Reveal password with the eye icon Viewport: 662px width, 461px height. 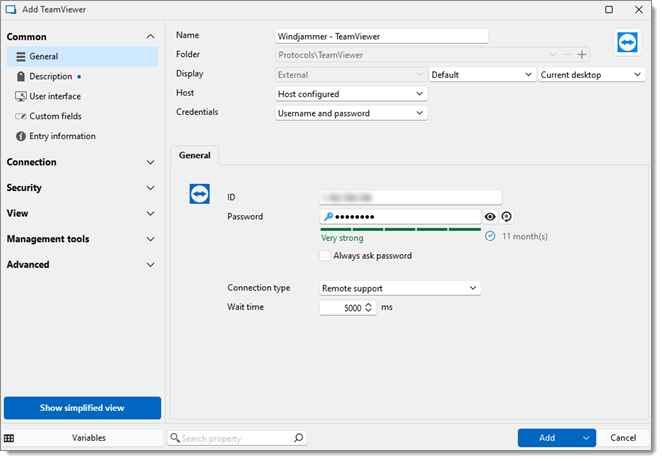click(x=490, y=217)
